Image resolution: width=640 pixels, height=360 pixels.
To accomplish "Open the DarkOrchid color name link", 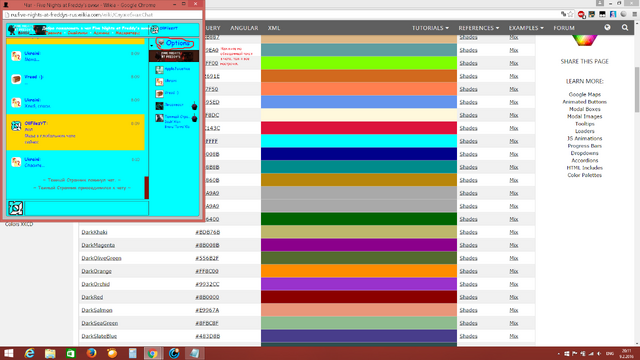I will pos(96,284).
